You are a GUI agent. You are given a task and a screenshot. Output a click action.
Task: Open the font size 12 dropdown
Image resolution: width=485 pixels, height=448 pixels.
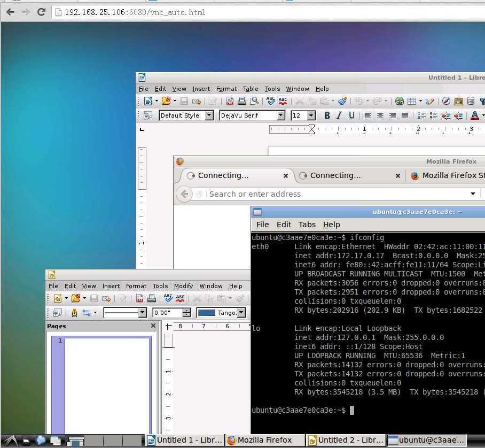pyautogui.click(x=311, y=115)
